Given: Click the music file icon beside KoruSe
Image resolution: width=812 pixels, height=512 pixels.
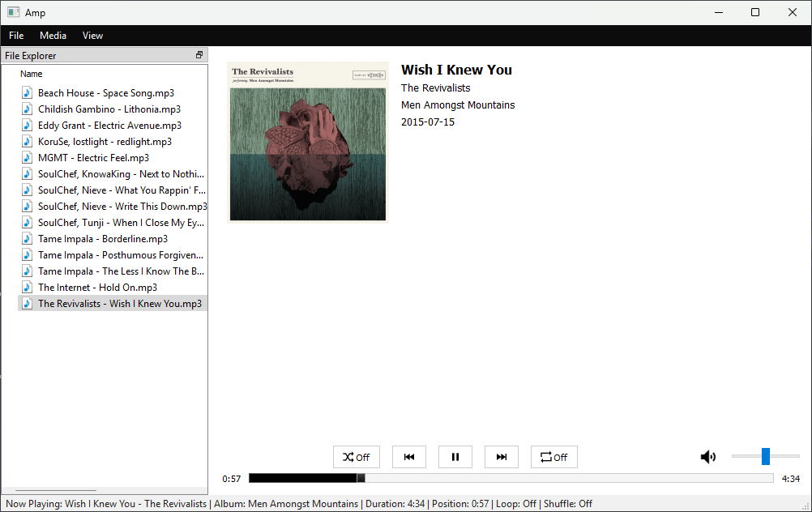Looking at the screenshot, I should click(28, 141).
